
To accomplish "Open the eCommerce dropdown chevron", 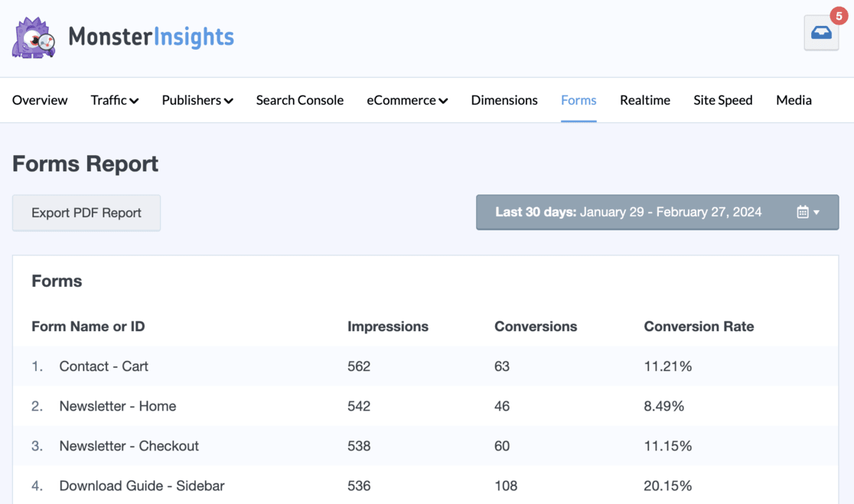I will (x=444, y=100).
